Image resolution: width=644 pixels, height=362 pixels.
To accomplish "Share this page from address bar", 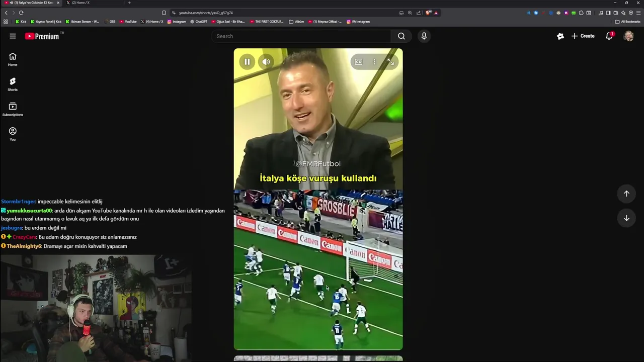I will (419, 13).
